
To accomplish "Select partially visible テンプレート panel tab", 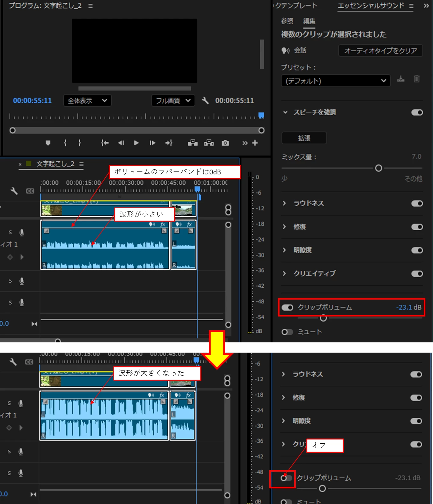I will click(x=295, y=6).
